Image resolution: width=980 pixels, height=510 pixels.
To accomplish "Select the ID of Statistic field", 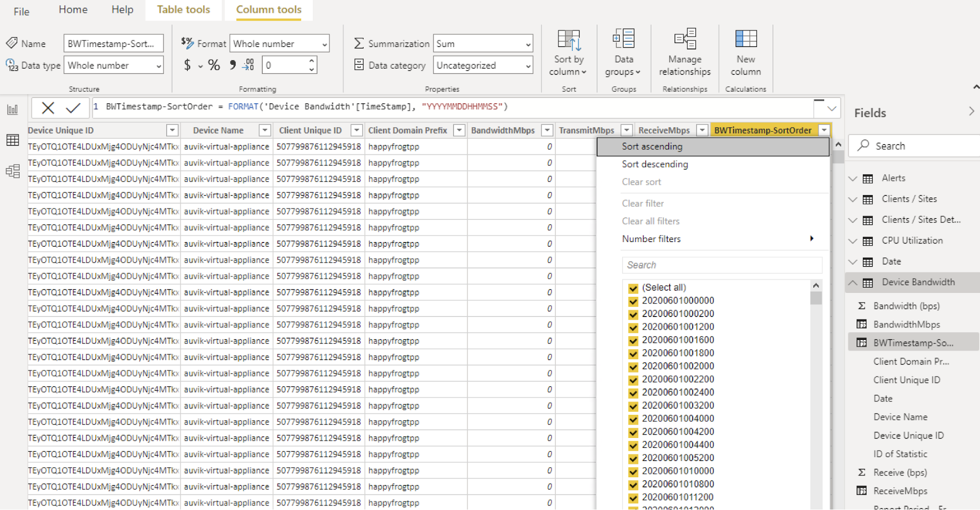I will [x=900, y=454].
